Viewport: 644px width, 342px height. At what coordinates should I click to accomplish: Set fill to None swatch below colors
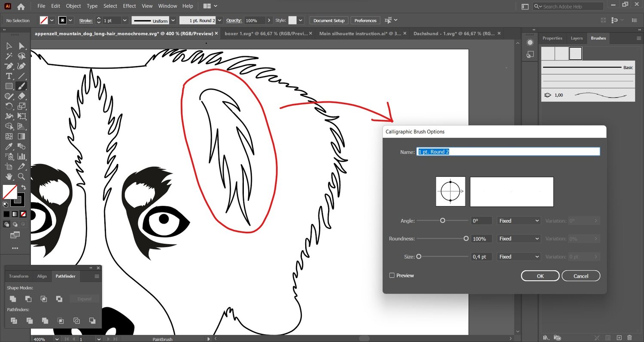coord(23,214)
